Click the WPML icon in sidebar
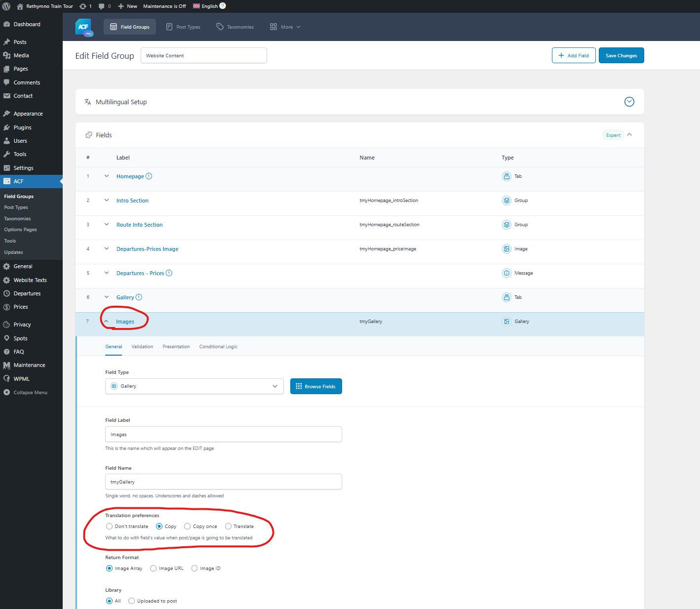This screenshot has height=609, width=700. tap(7, 379)
